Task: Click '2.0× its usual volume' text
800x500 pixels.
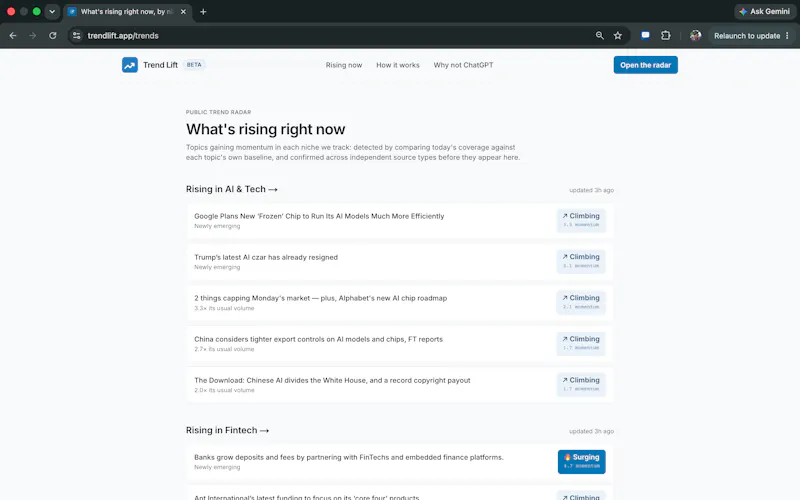Action: coord(224,390)
